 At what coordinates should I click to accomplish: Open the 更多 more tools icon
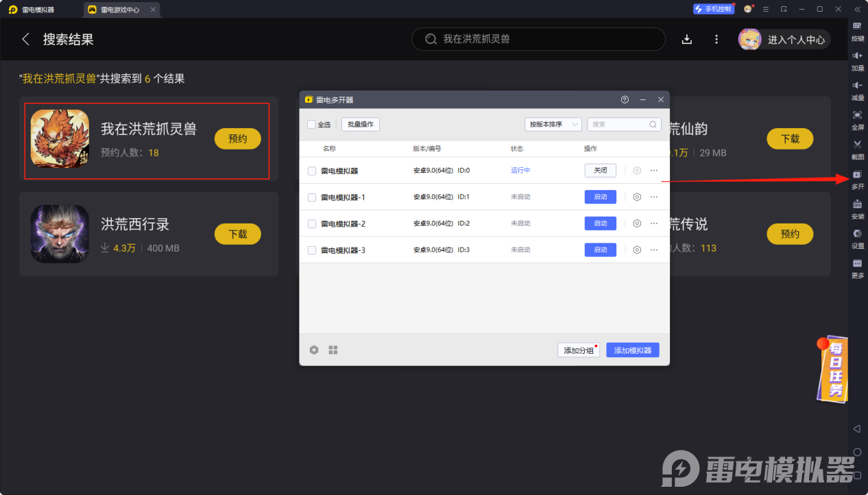click(857, 267)
